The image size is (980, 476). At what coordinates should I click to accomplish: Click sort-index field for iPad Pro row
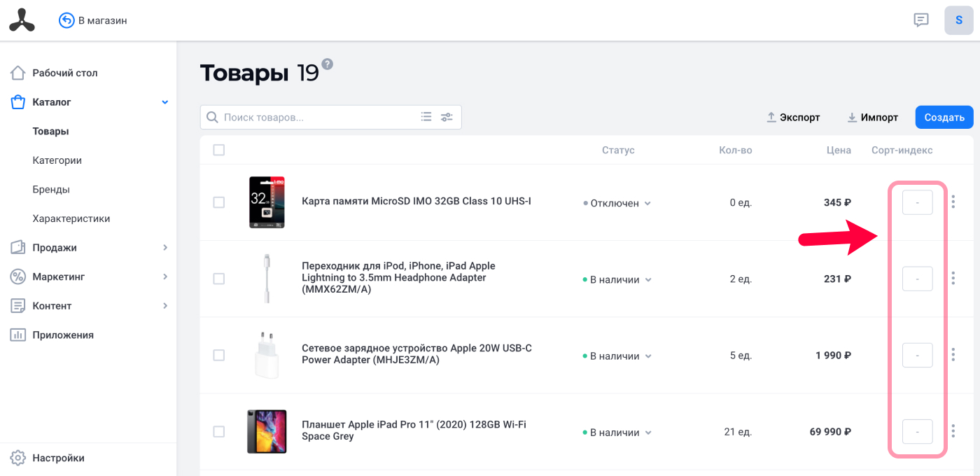coord(917,431)
